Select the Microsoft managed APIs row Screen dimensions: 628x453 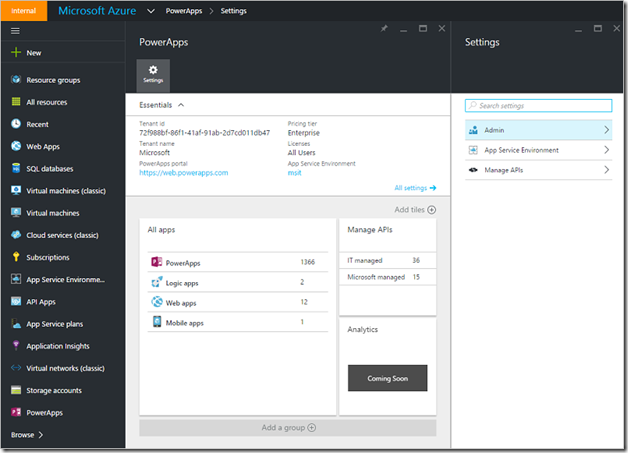tap(387, 277)
